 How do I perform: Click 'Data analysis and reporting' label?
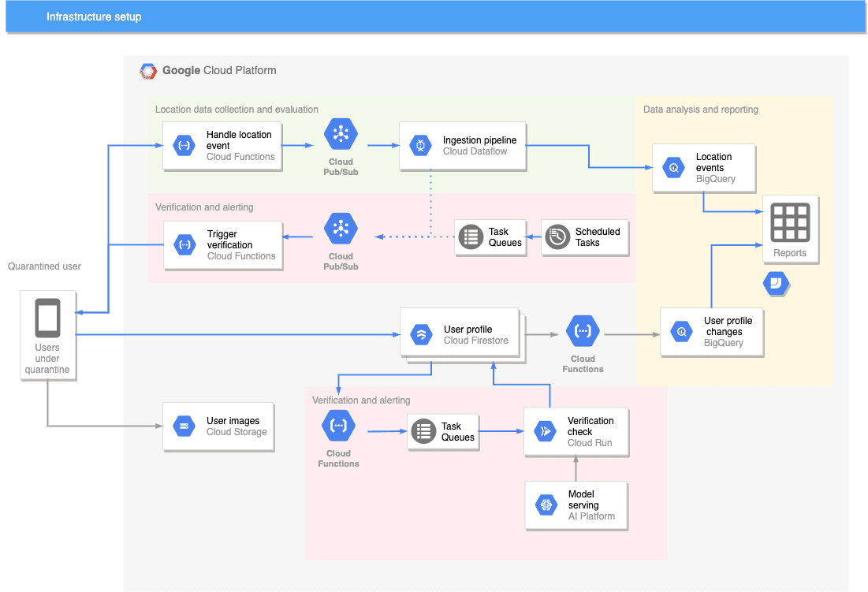701,110
